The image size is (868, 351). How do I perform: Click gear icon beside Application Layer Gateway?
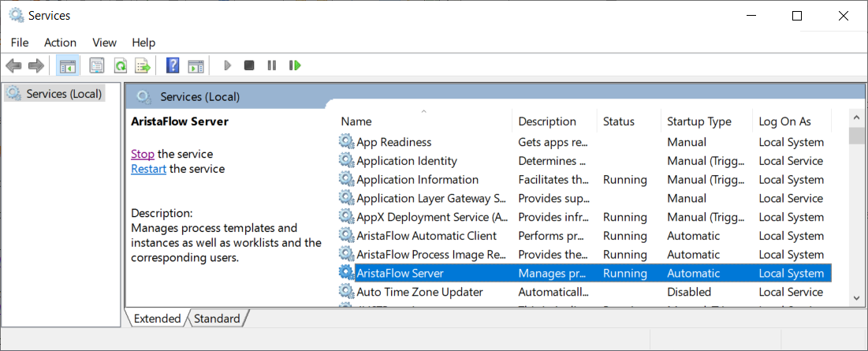click(346, 198)
